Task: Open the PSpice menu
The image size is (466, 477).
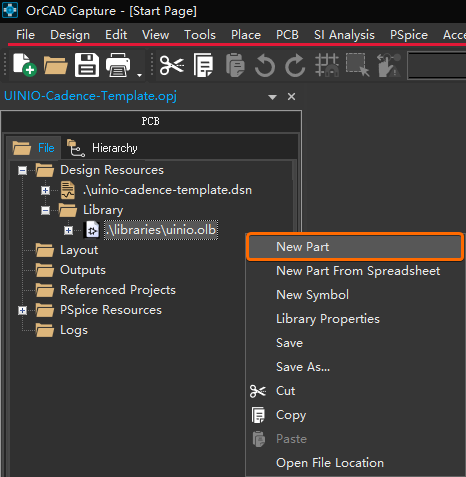Action: [x=409, y=35]
